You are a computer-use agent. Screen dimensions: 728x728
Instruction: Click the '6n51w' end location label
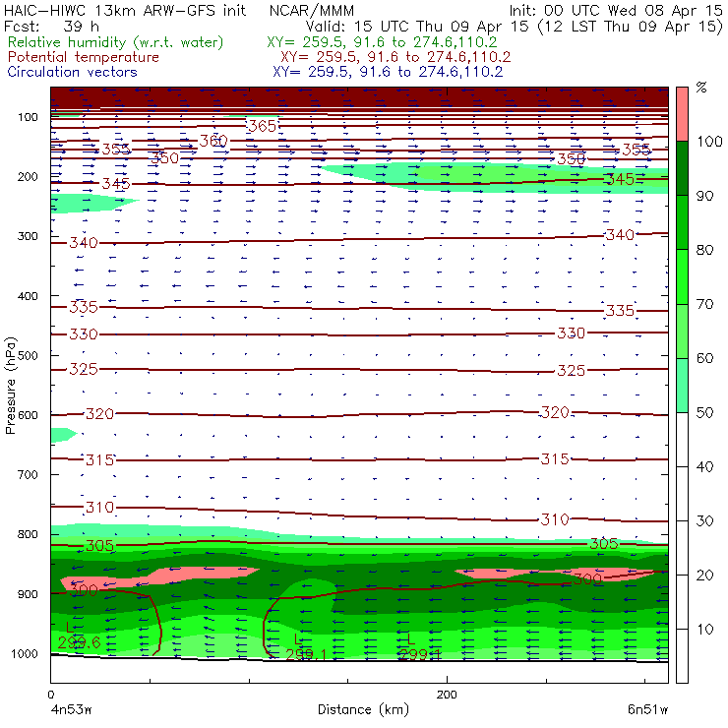[x=647, y=709]
